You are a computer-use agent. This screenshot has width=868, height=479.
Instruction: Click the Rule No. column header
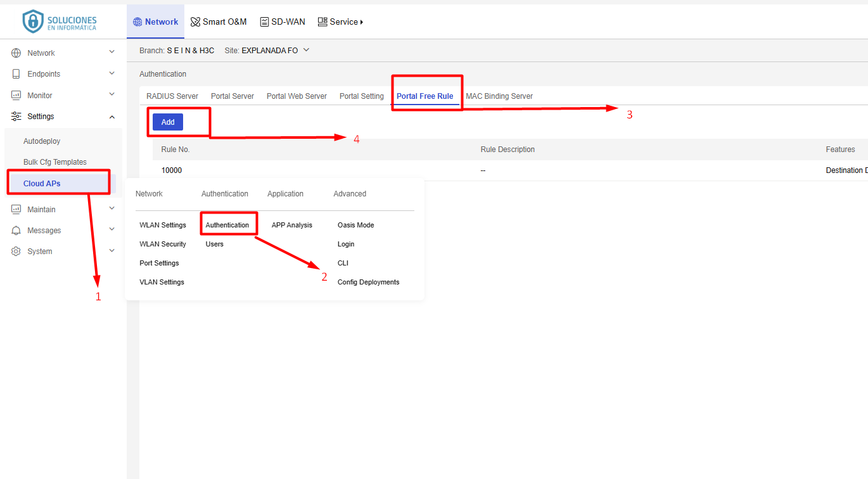[176, 150]
